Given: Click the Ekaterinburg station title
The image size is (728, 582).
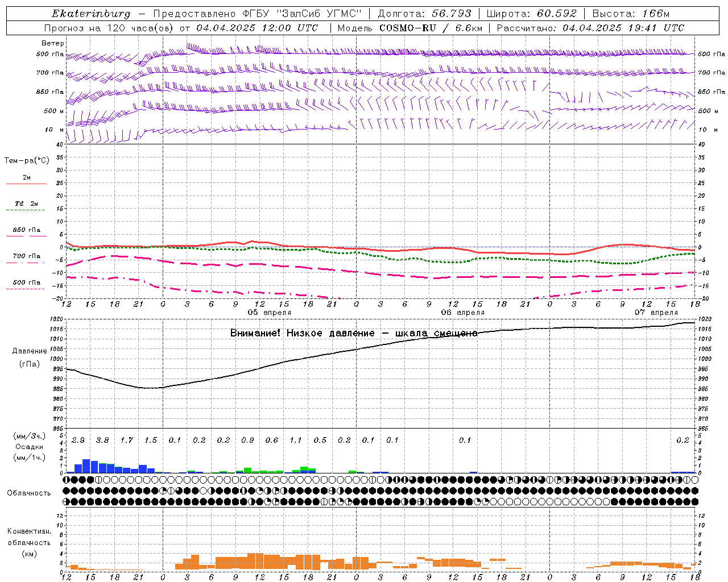Looking at the screenshot, I should click(x=91, y=14).
